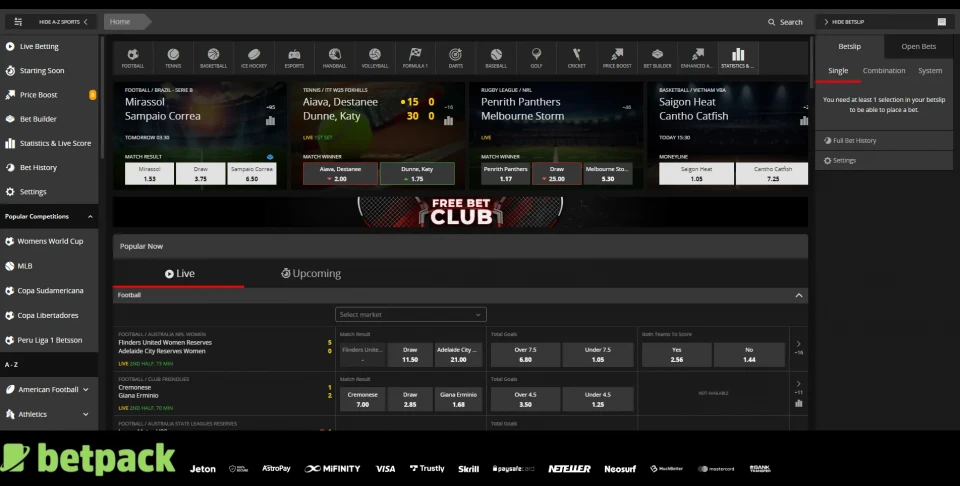Select the Single bet tab
This screenshot has height=486, width=960.
tap(838, 71)
